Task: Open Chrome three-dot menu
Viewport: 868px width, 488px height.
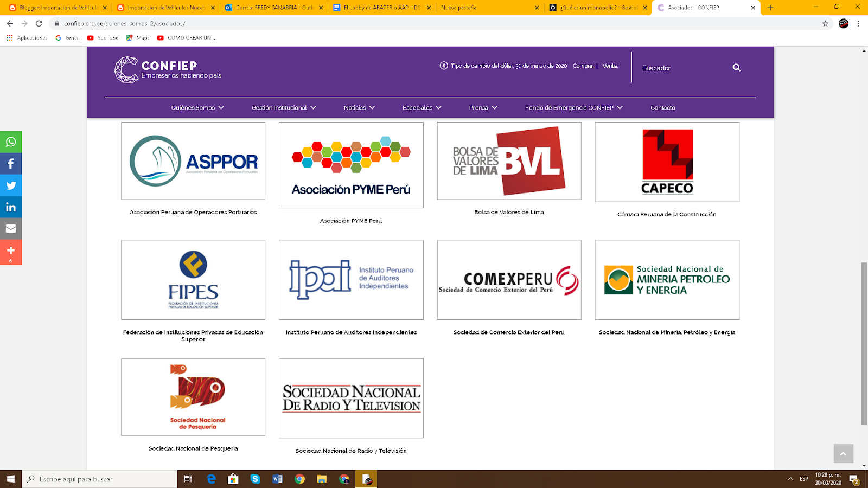Action: (x=858, y=23)
